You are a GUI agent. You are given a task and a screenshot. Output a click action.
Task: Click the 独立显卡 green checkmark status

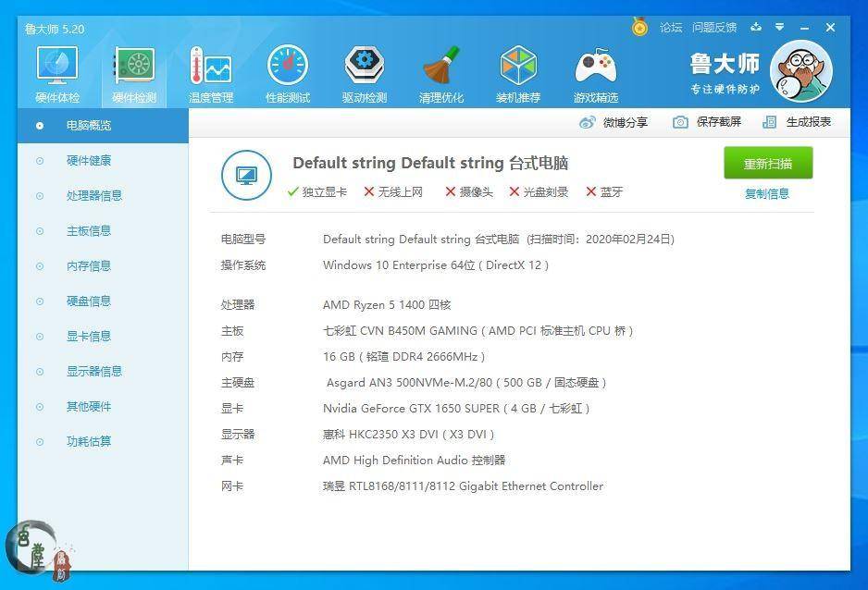click(x=317, y=191)
